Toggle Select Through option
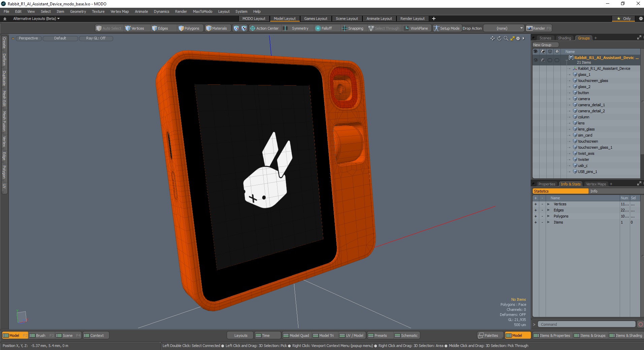The height and width of the screenshot is (350, 644). click(x=384, y=28)
